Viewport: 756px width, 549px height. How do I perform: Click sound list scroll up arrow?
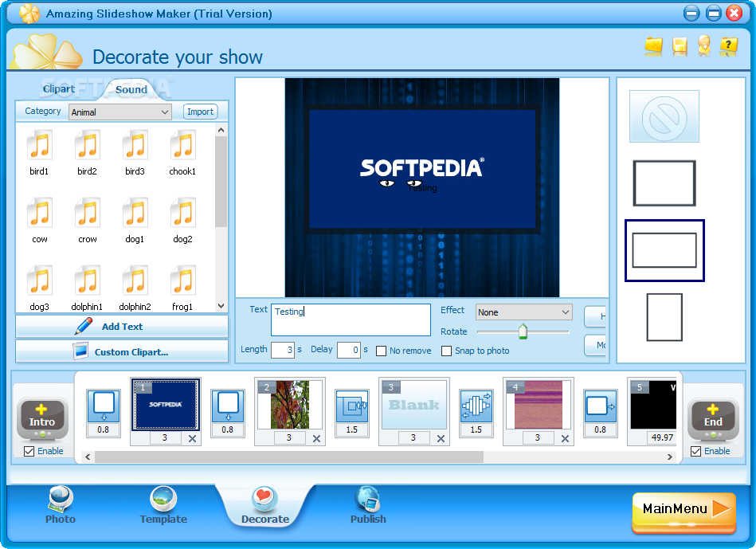[x=221, y=130]
